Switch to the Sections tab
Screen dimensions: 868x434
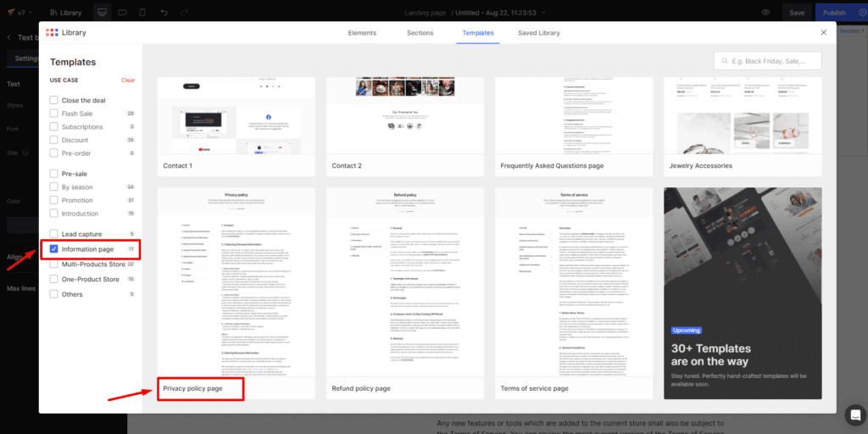[420, 33]
